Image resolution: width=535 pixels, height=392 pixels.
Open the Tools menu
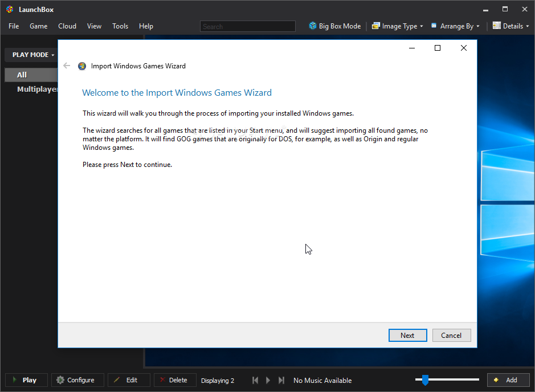[120, 26]
